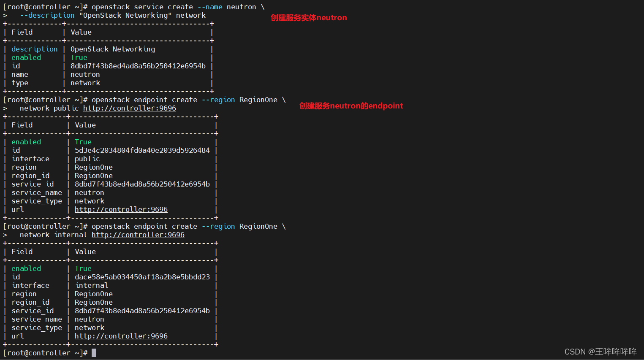Screen dimensions: 644x360
Task: Click the 'Field' header of the internal endpoint table
Action: 22,252
